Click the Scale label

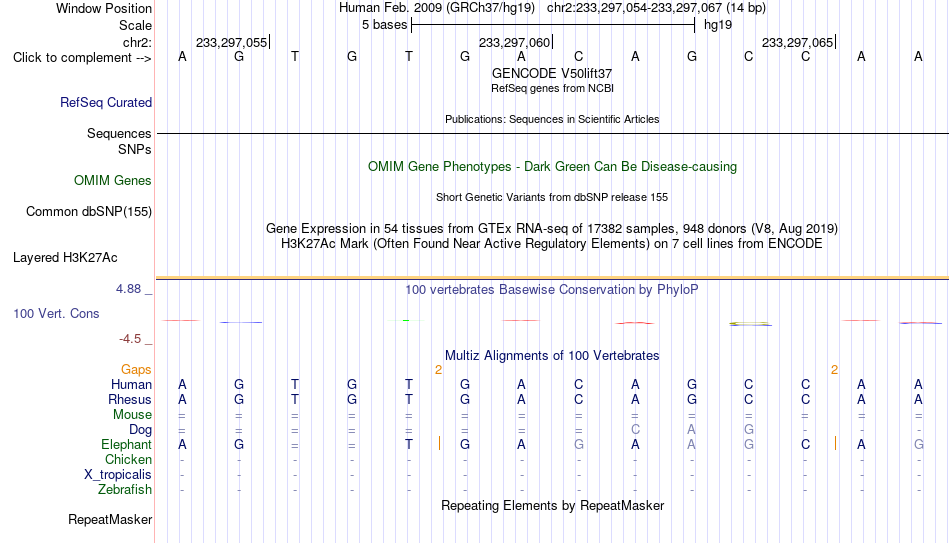pyautogui.click(x=136, y=25)
